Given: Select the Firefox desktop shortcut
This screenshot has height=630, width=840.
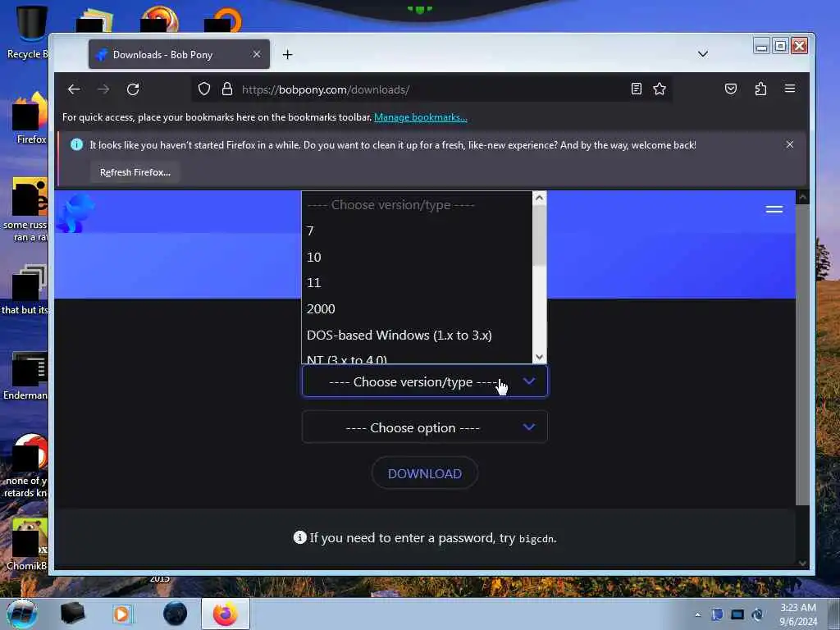Looking at the screenshot, I should point(30,118).
